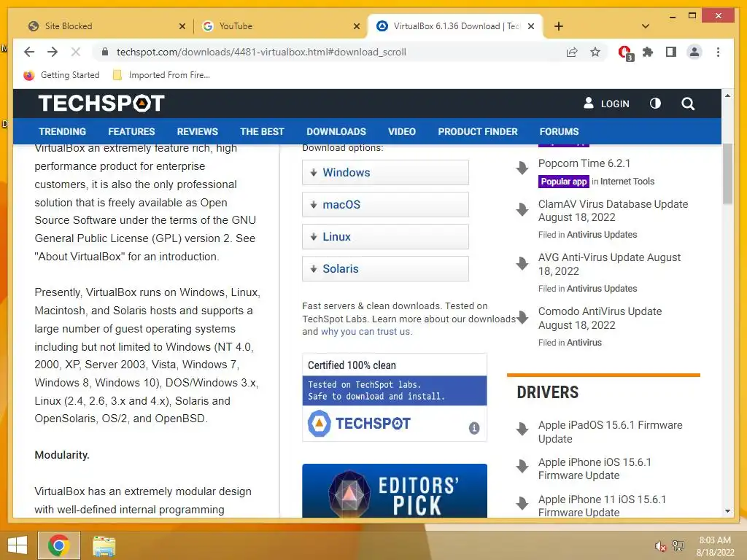Toggle the browser side panel

[x=671, y=52]
